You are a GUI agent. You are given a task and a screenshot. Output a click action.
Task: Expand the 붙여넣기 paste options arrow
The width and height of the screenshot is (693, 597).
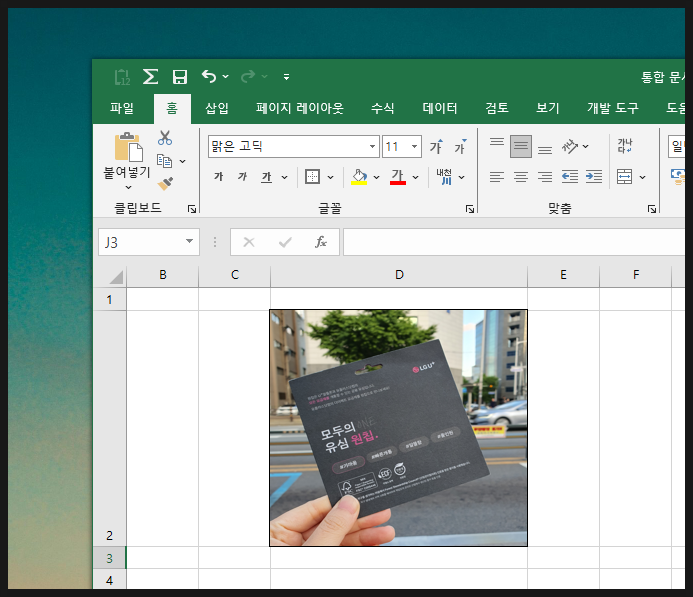128,187
